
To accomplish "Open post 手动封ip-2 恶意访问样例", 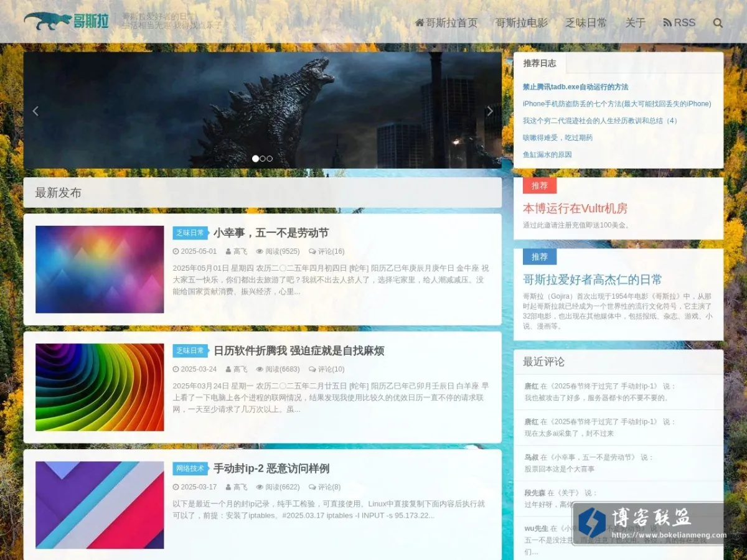I will (271, 468).
